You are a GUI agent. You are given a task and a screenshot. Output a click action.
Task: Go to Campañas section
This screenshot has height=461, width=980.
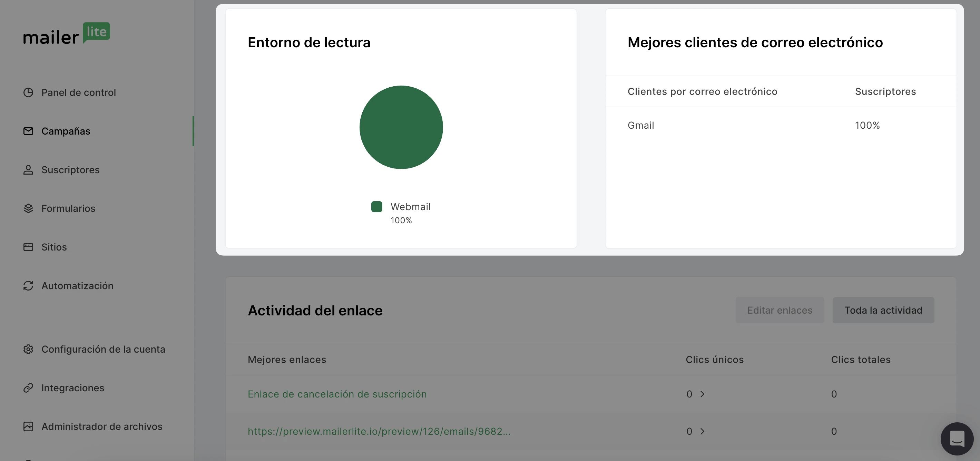(x=66, y=131)
